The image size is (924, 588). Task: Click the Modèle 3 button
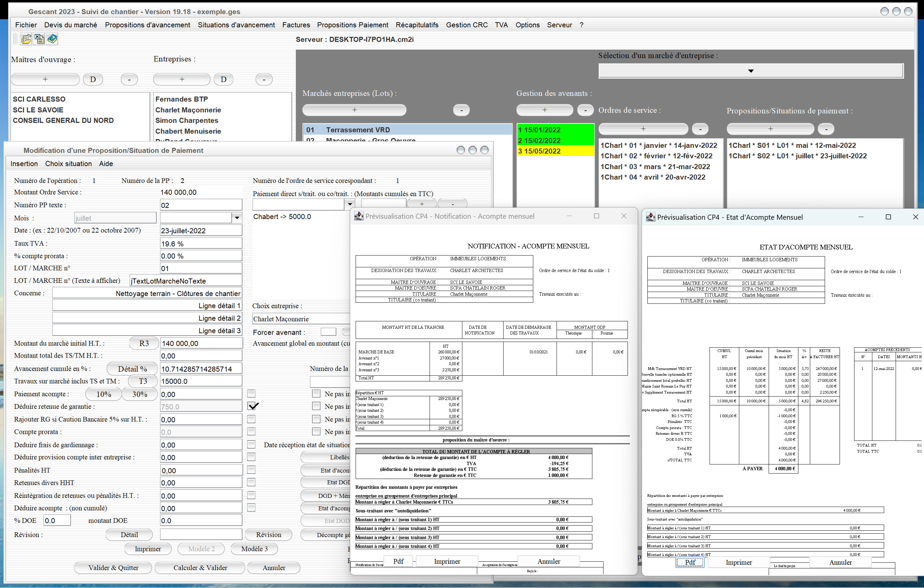click(254, 549)
